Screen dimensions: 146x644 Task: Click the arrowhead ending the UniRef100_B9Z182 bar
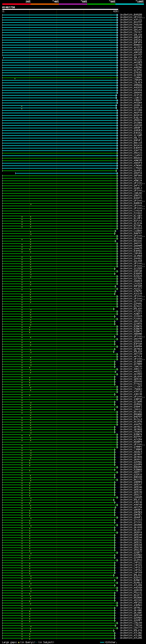coord(116,241)
